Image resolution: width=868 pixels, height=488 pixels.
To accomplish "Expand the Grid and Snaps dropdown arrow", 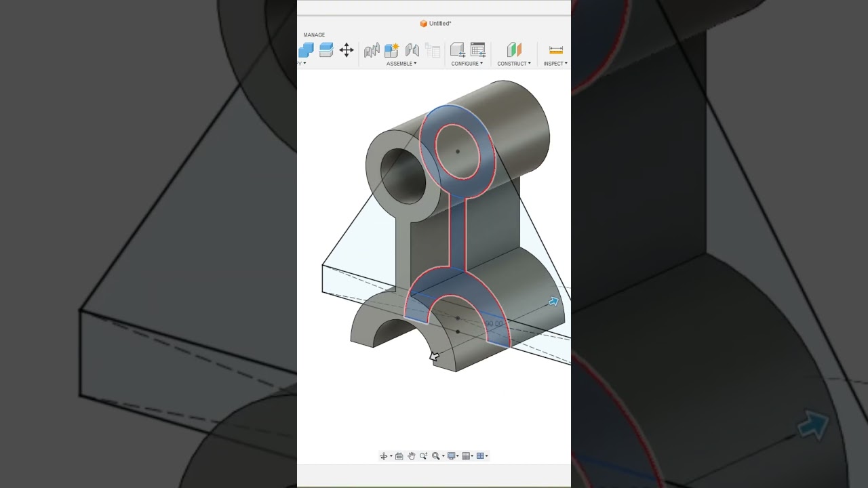I will point(473,456).
